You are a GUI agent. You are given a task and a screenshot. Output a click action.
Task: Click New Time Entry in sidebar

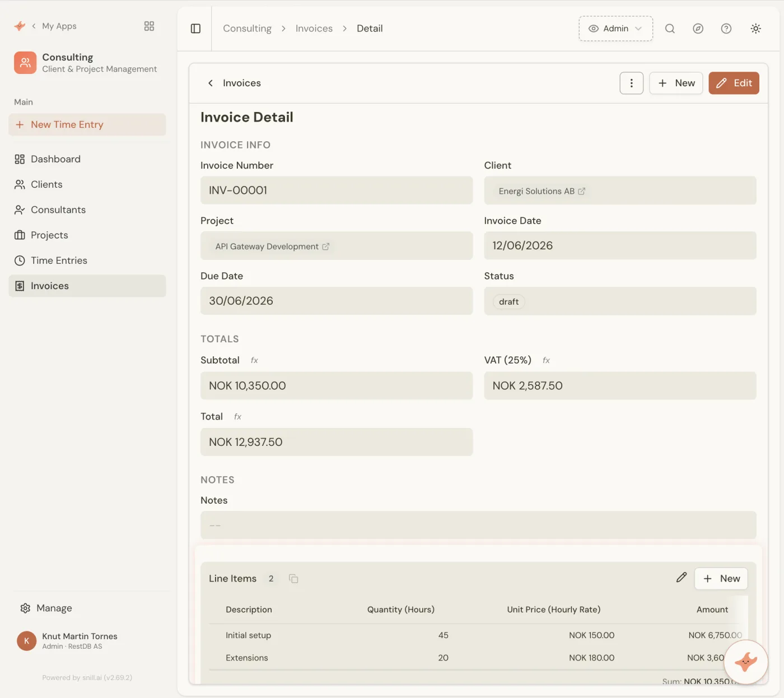point(87,124)
